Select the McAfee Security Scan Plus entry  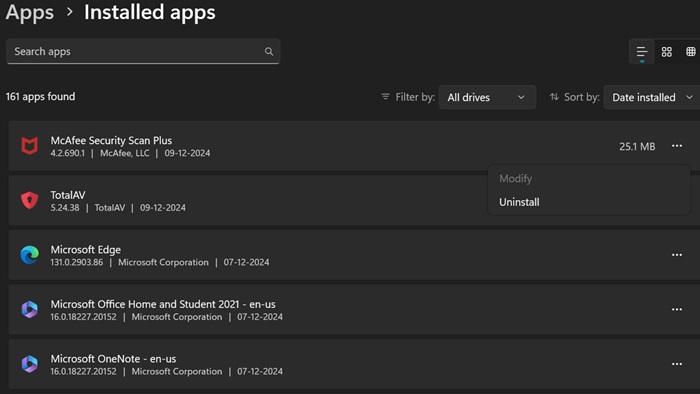click(353, 146)
